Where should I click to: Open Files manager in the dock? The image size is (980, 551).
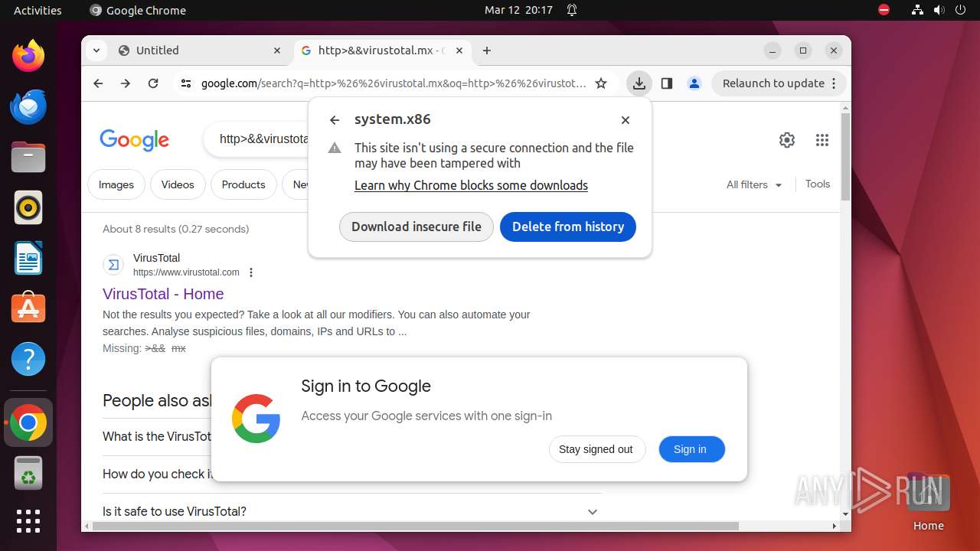[x=28, y=157]
